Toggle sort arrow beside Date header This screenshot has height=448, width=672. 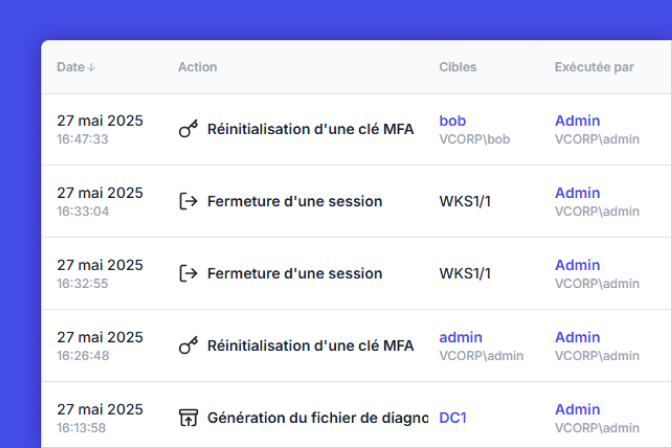[91, 67]
